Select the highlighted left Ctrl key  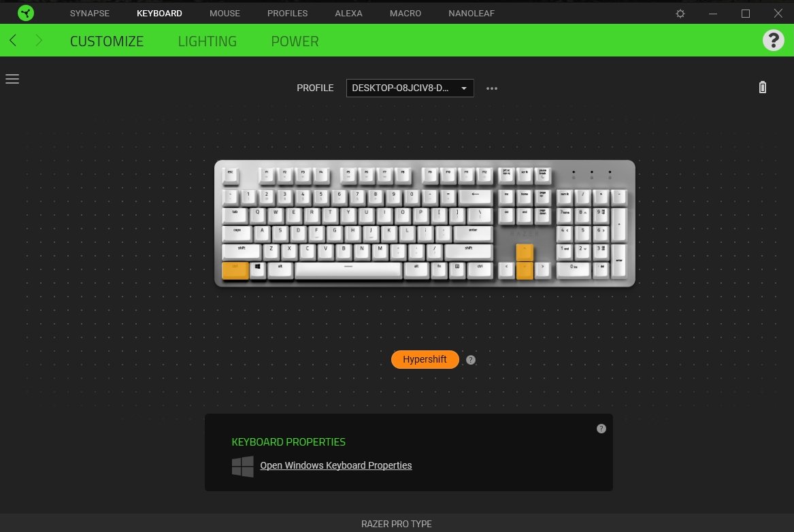pyautogui.click(x=235, y=270)
